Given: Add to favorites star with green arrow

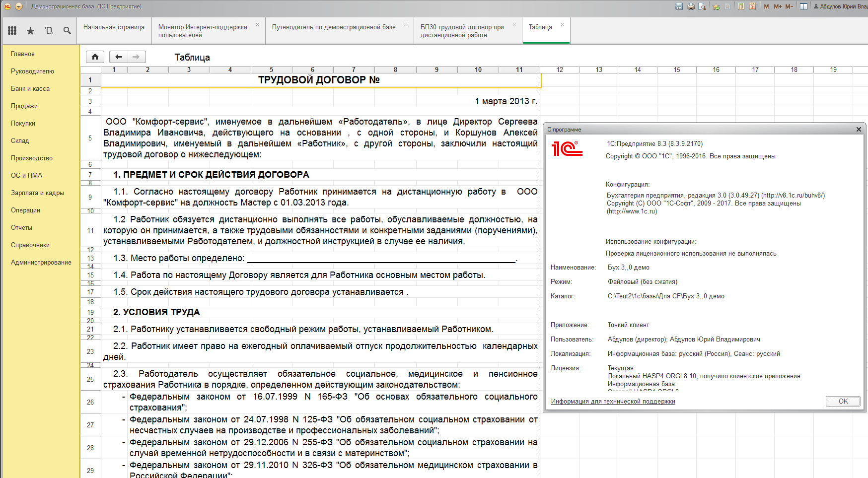Looking at the screenshot, I should click(x=716, y=6).
